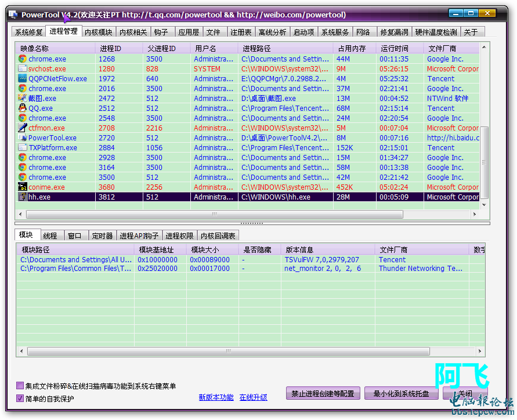Select the net_monitor module row
This screenshot has height=420, width=517.
251,269
